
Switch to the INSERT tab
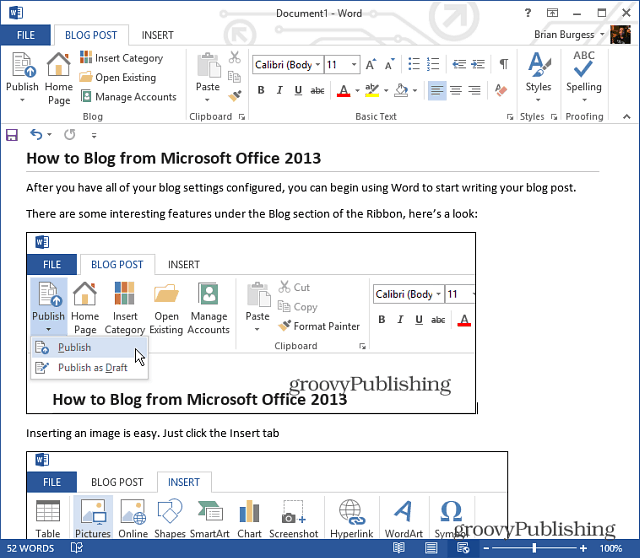click(158, 35)
